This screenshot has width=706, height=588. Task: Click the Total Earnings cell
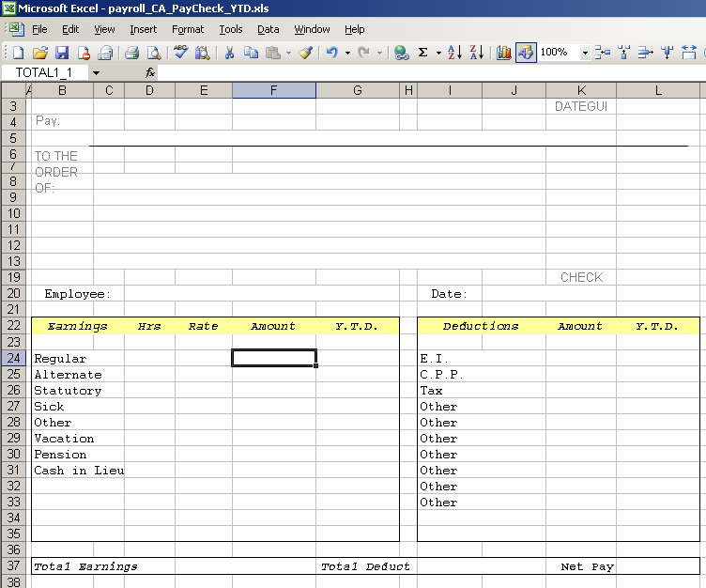point(85,566)
